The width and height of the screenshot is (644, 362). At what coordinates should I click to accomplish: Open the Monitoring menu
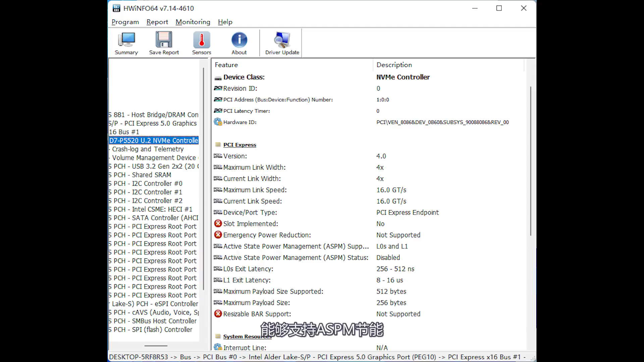[193, 22]
